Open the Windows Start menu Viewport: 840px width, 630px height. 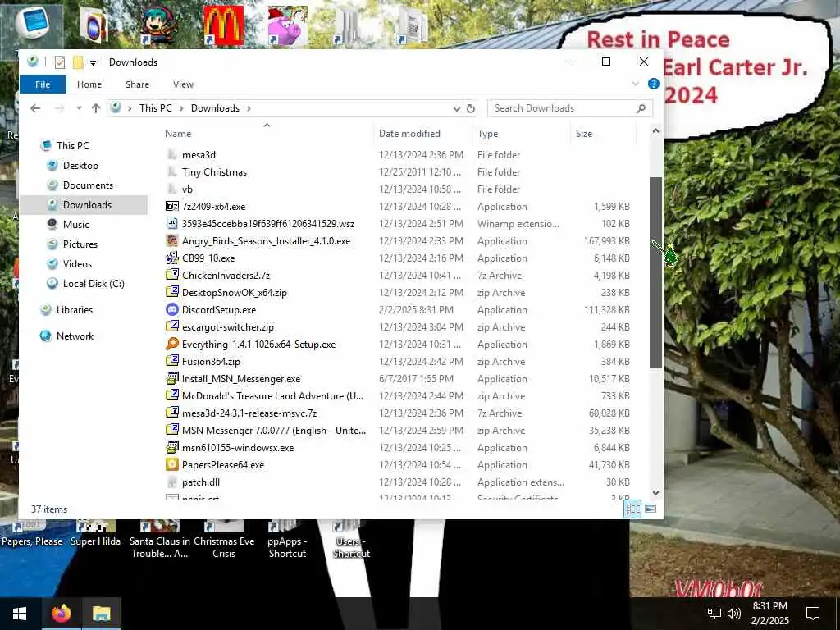[x=20, y=614]
